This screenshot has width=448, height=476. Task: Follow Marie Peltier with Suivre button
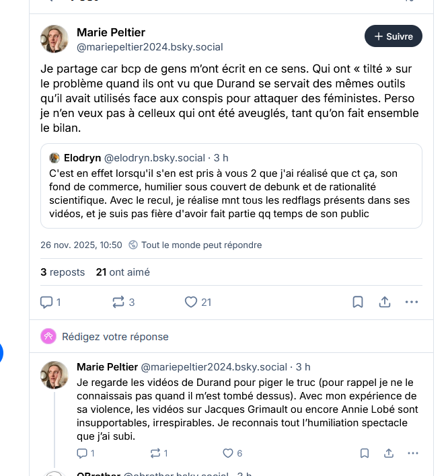point(393,36)
